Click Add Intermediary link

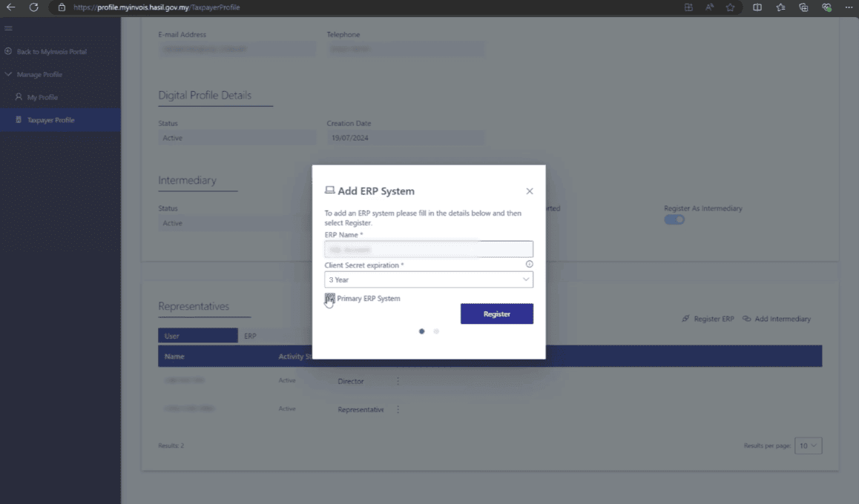[776, 319]
